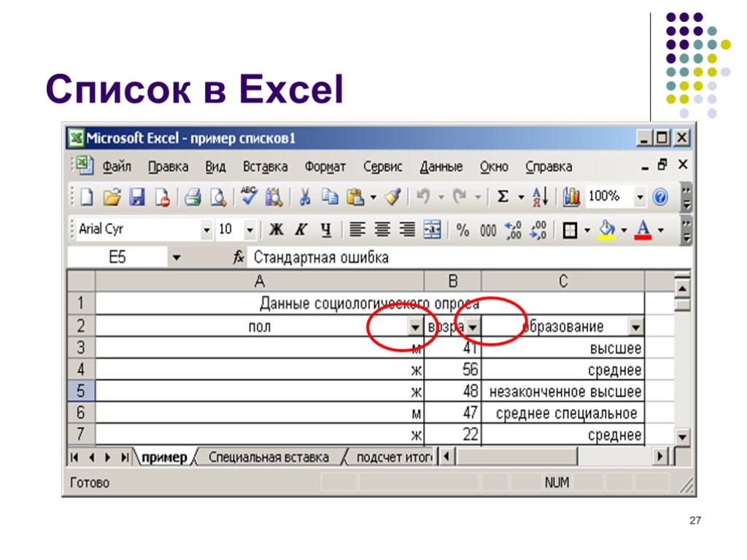Apply thousands separator 000 icon
747x560 pixels.
tap(488, 231)
